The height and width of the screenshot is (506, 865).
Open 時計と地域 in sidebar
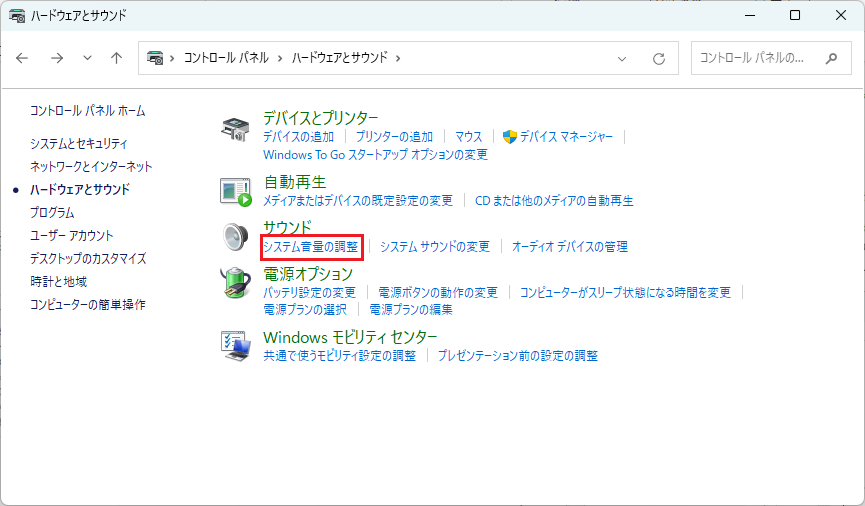pyautogui.click(x=58, y=281)
